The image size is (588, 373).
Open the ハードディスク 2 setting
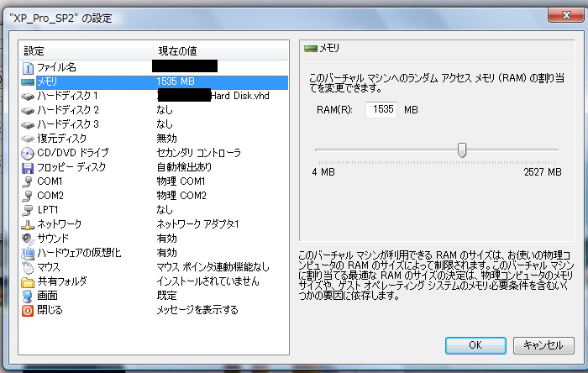tap(68, 110)
